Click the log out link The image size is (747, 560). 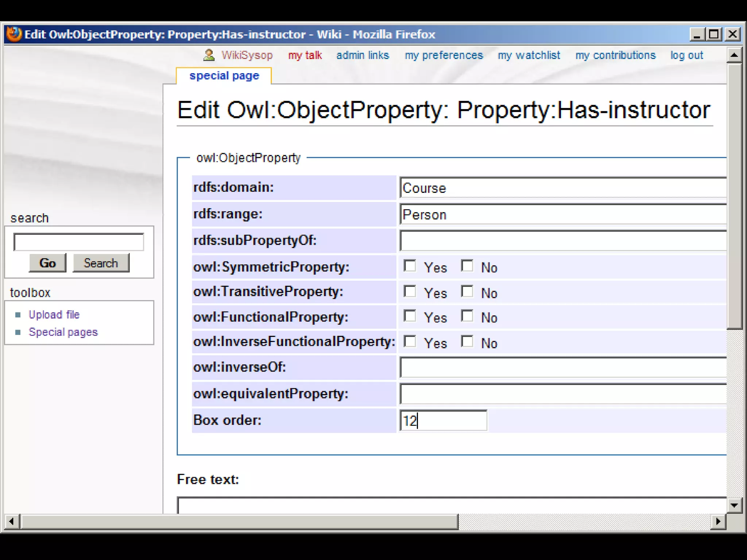(686, 55)
